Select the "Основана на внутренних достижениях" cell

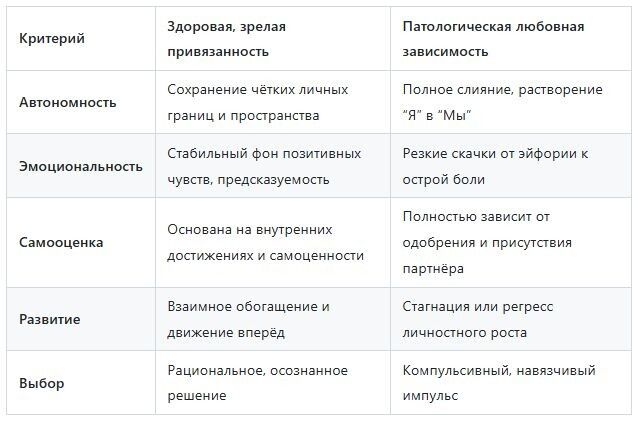point(265,242)
